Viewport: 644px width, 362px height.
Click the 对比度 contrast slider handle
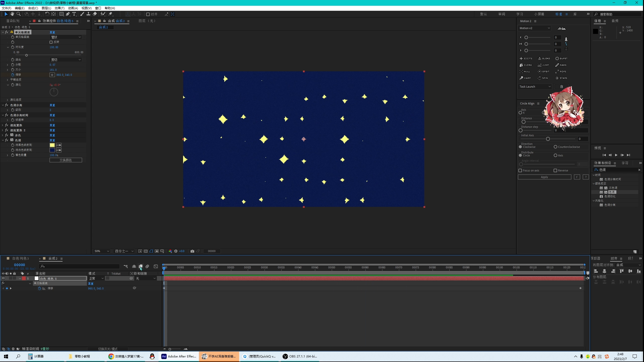coord(26,55)
